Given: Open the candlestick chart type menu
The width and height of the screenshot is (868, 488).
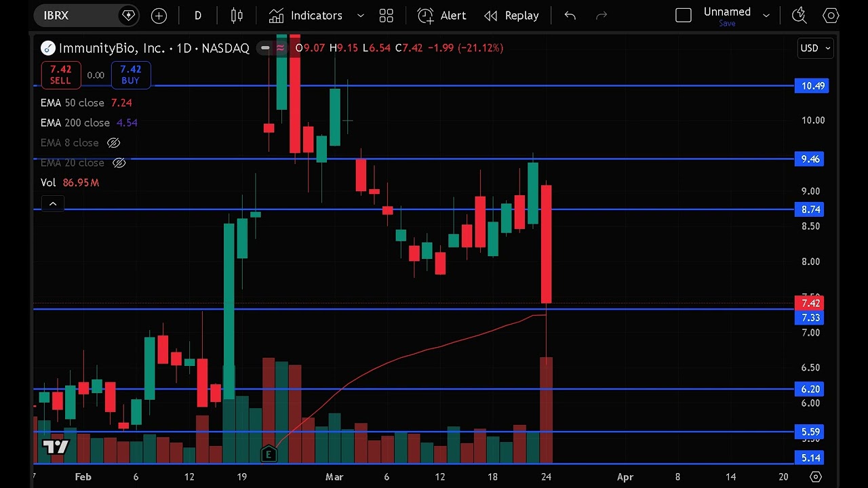Looking at the screenshot, I should tap(237, 16).
